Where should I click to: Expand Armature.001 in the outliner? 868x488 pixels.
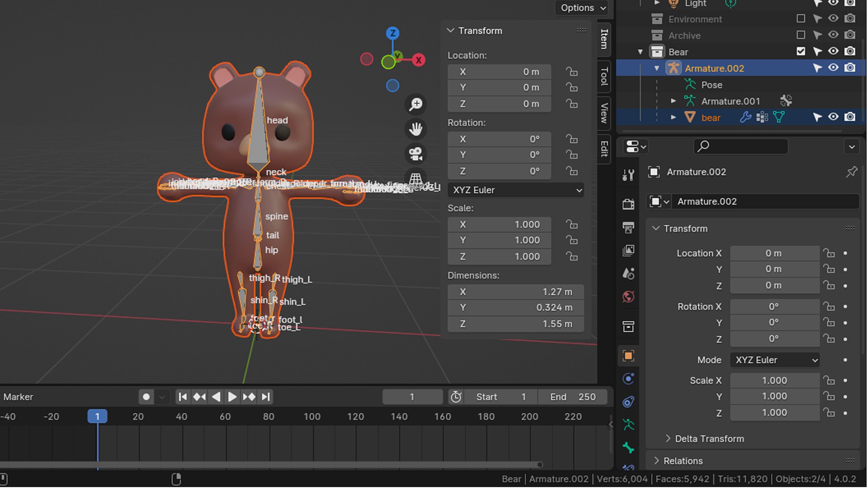[x=673, y=101]
